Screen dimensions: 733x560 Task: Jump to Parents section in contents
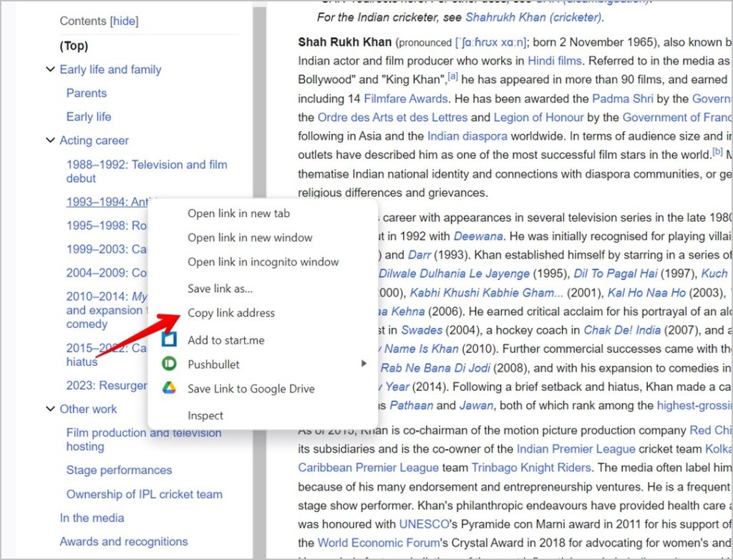pyautogui.click(x=86, y=93)
